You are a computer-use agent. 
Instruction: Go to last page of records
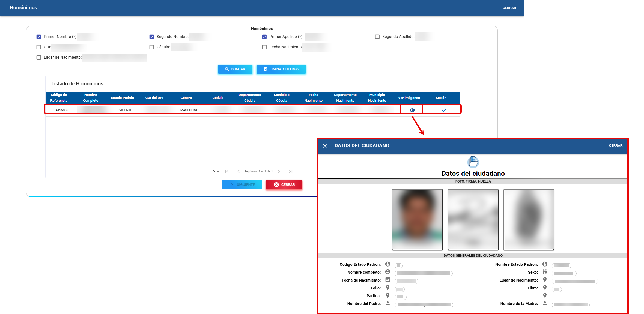[291, 171]
